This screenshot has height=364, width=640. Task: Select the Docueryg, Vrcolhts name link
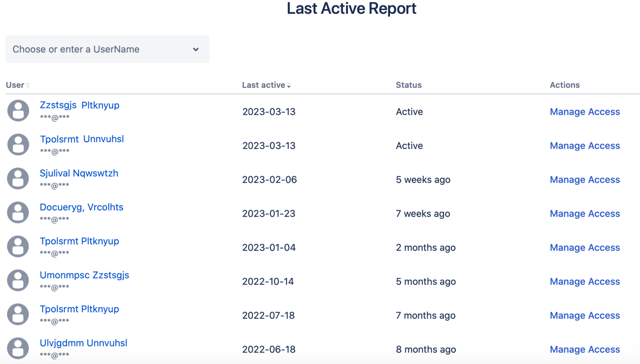[81, 207]
